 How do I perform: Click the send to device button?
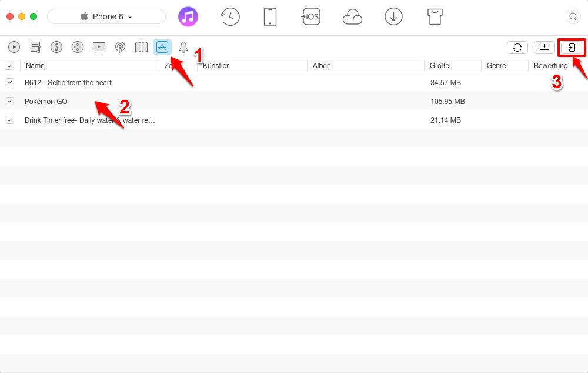click(x=572, y=48)
